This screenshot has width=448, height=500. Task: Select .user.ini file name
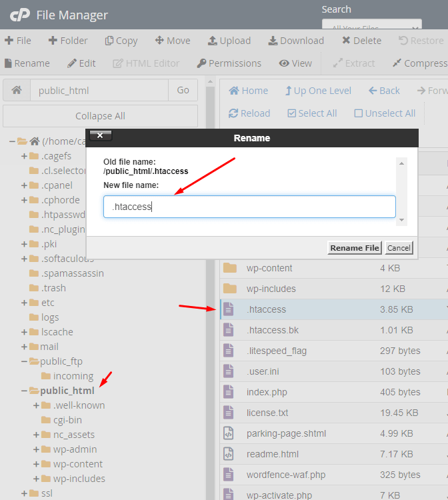(263, 371)
